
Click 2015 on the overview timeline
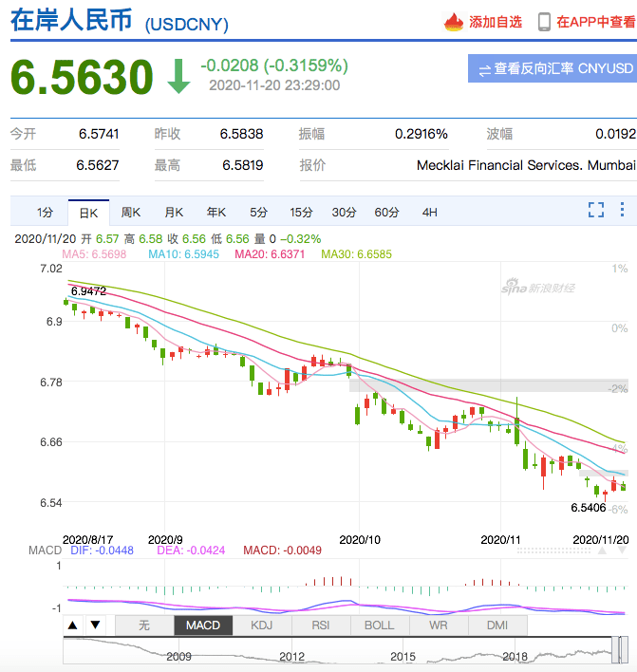tap(403, 657)
